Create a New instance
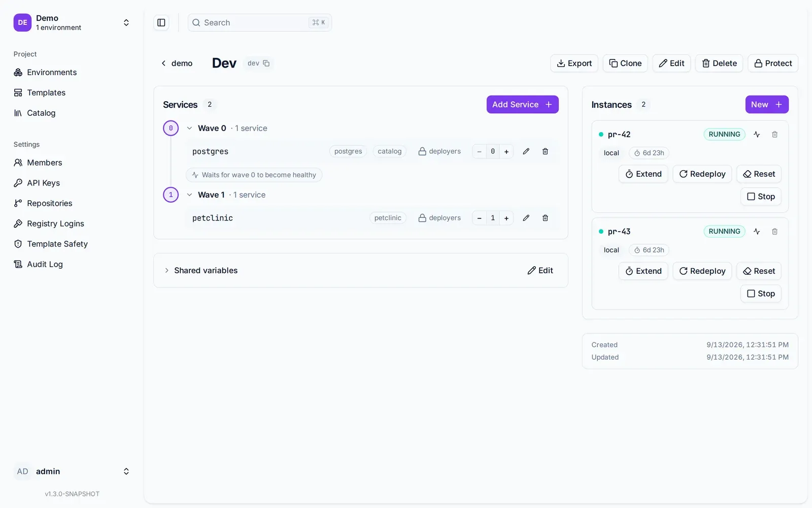 [x=767, y=105]
